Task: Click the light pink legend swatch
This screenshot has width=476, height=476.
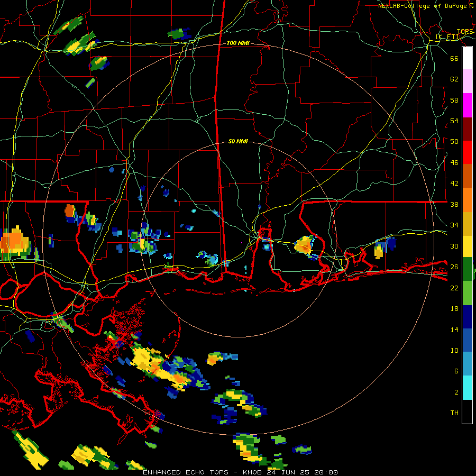Action: tap(467, 81)
